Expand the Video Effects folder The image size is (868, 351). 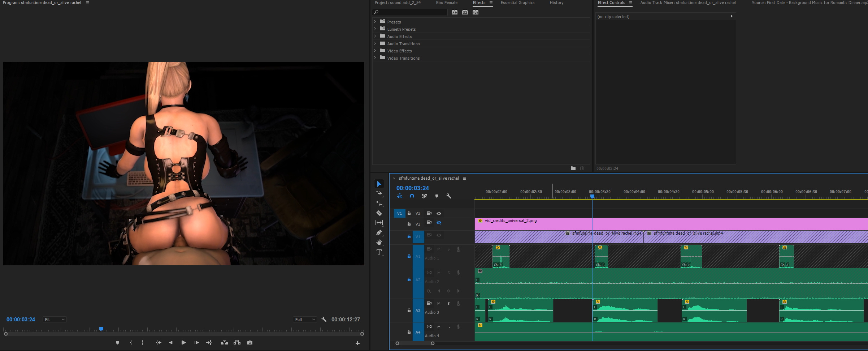(x=375, y=51)
